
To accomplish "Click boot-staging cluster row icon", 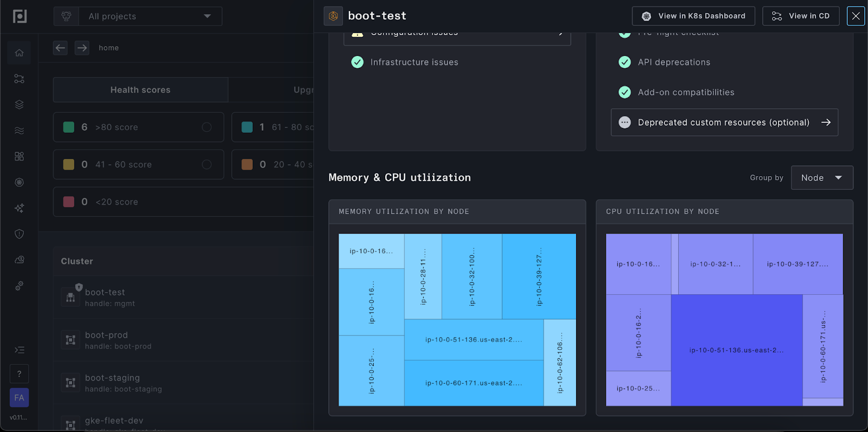I will click(71, 383).
